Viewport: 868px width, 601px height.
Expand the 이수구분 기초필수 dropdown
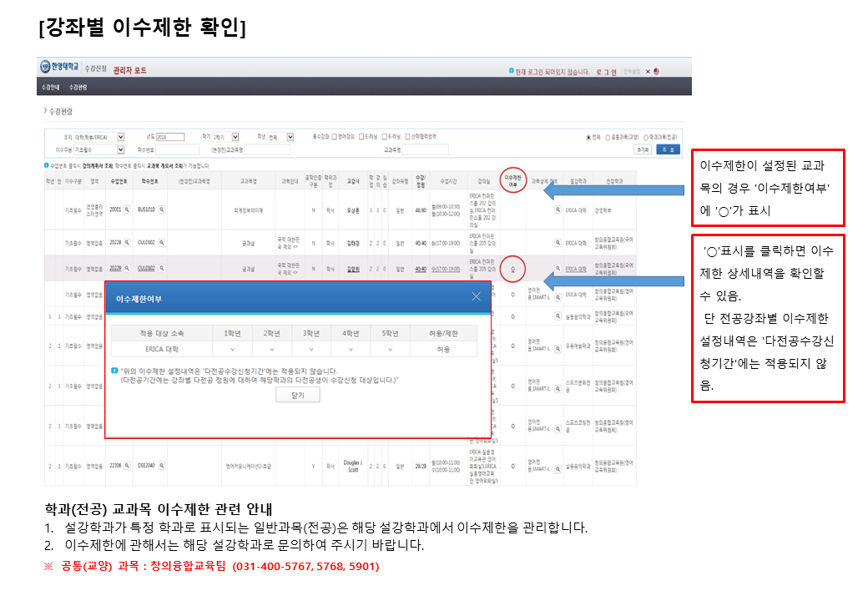[x=121, y=149]
